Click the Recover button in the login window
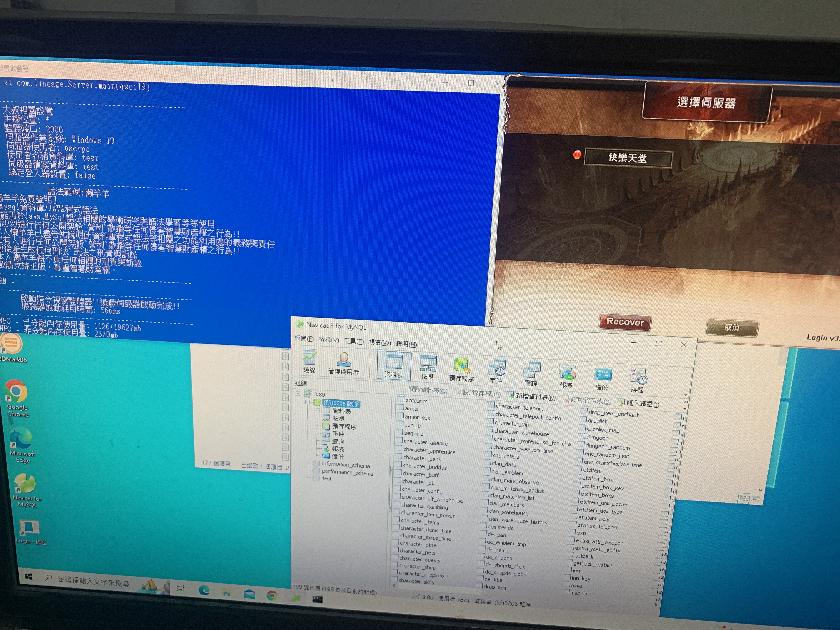840x630 pixels. [625, 322]
